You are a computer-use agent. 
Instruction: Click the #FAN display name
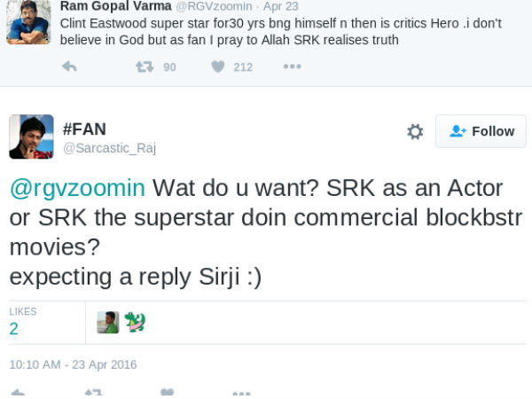click(x=85, y=129)
